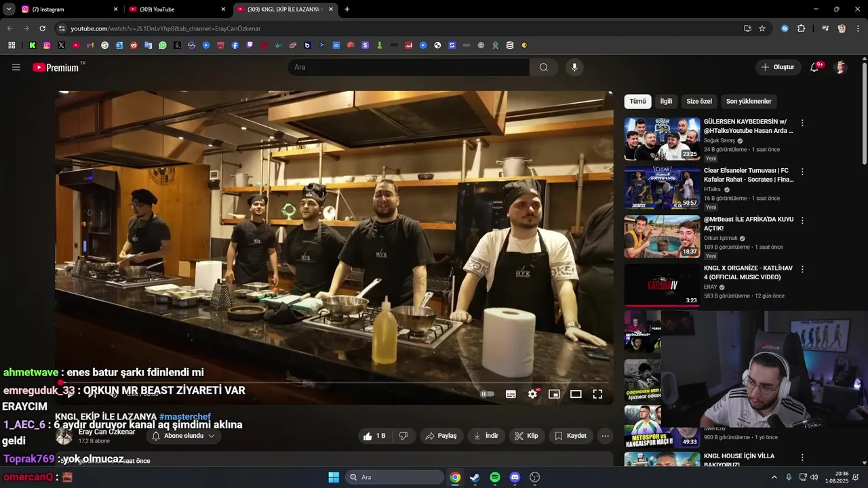Image resolution: width=868 pixels, height=488 pixels.
Task: Seek on the video progress bar
Action: 334,383
